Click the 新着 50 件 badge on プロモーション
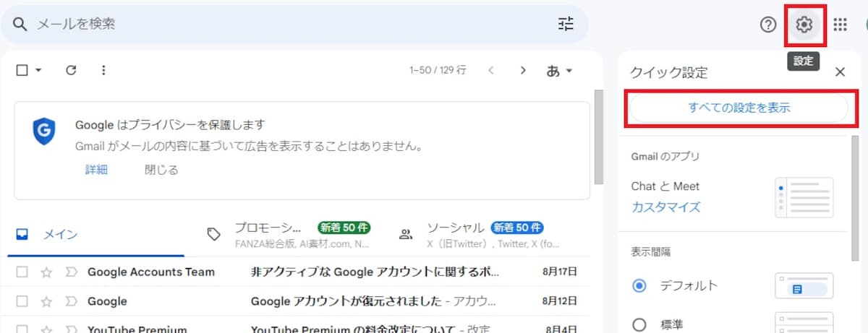The image size is (868, 333). point(344,228)
